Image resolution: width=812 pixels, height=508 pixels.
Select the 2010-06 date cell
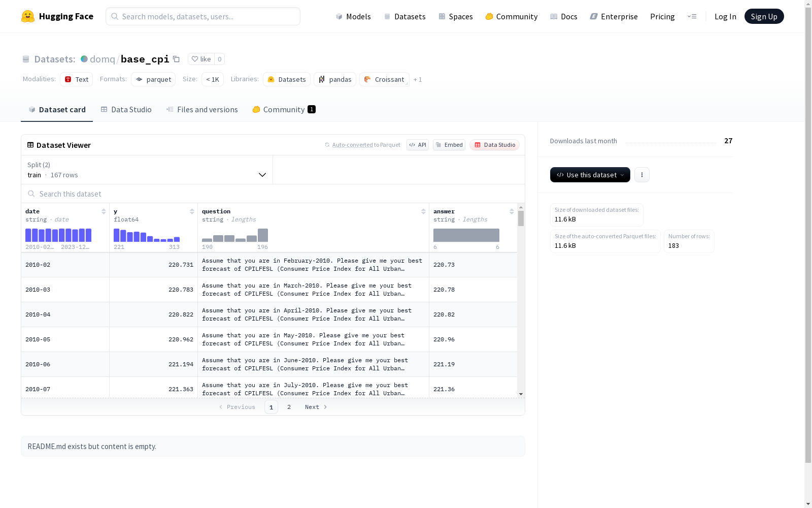(x=65, y=364)
